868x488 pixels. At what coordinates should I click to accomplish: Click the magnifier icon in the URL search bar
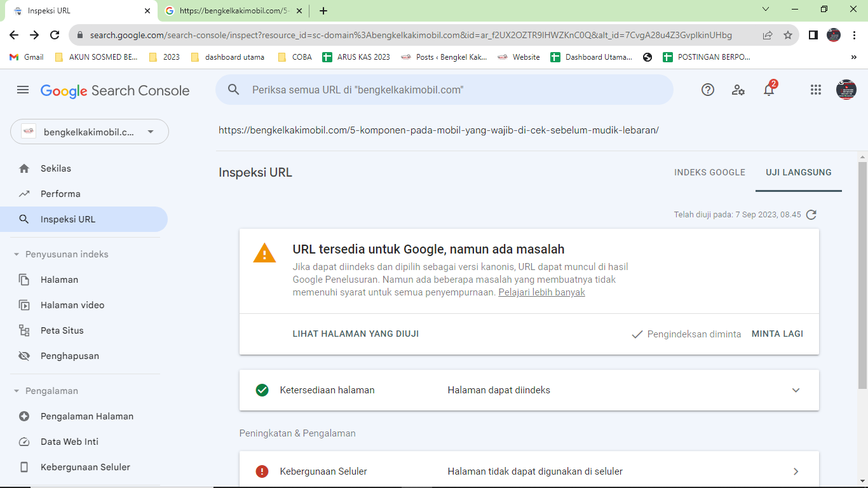pos(234,90)
